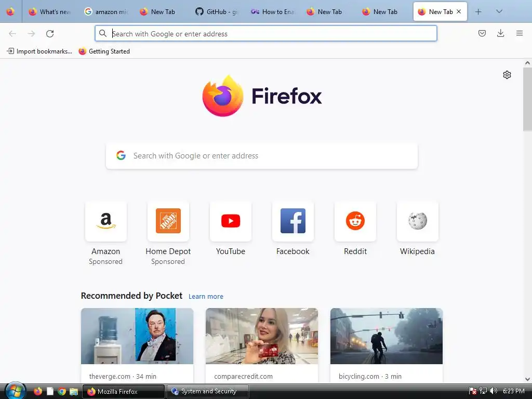Click the Google G icon in search box
Screen dimensions: 532x399
(121, 155)
